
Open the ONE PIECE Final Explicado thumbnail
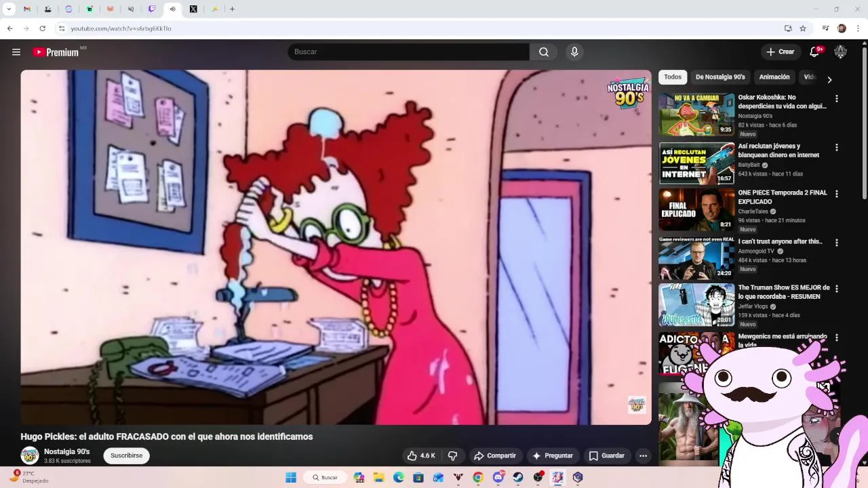point(696,209)
